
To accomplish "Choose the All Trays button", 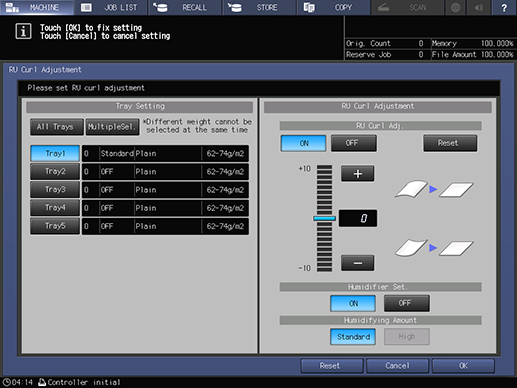I will [x=56, y=127].
